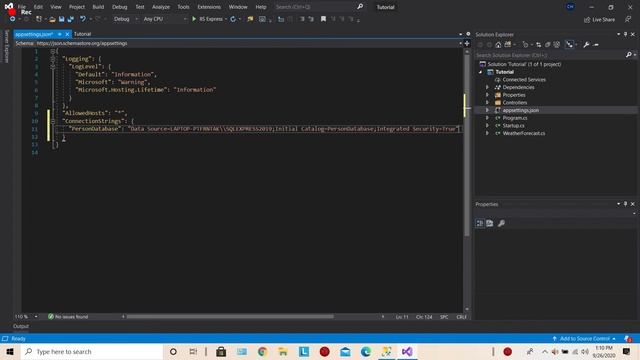Click Live Share button

[599, 20]
